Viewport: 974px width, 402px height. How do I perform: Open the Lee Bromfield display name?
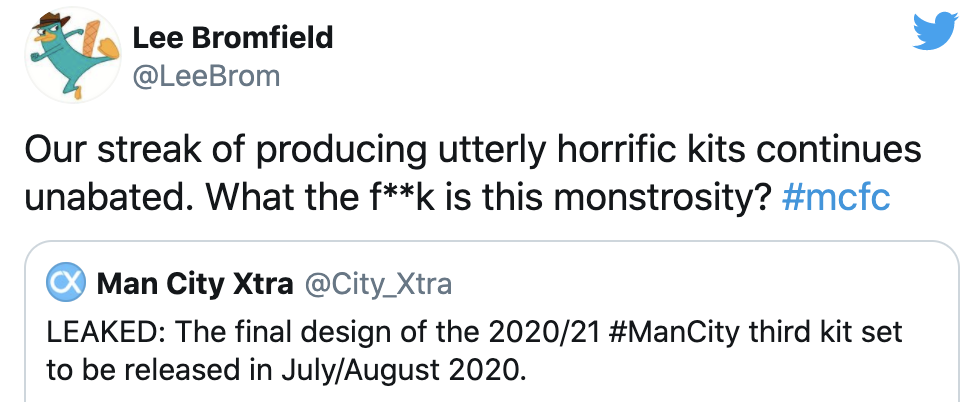point(233,39)
